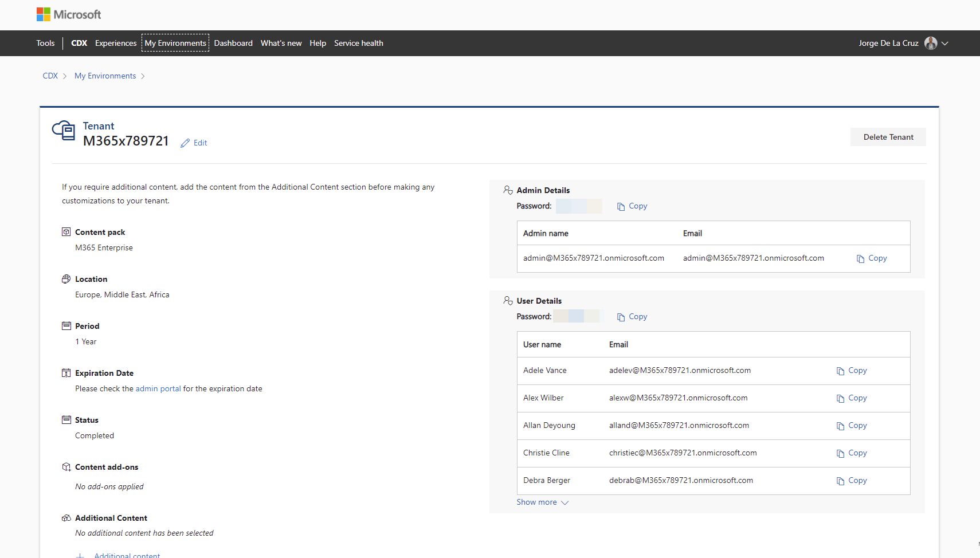Open the Help menu

click(x=317, y=43)
